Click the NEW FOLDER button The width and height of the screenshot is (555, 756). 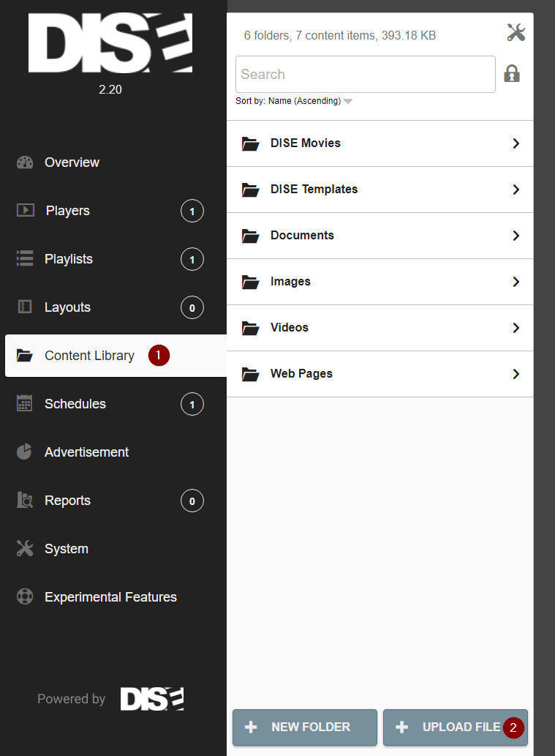tap(305, 727)
